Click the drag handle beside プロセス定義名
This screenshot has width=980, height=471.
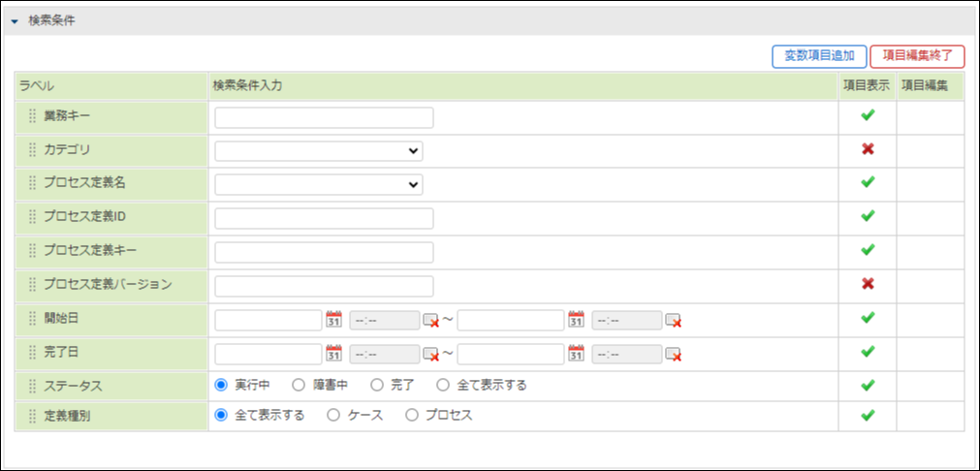[32, 183]
